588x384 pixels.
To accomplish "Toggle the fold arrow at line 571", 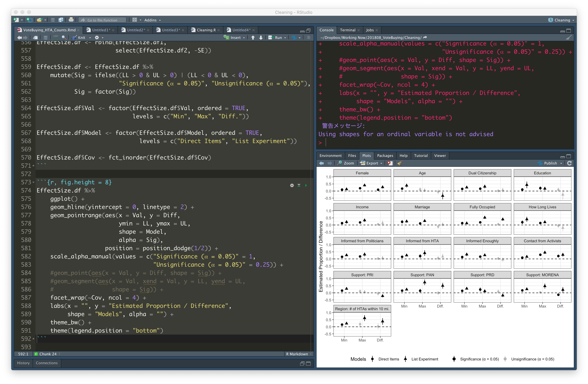I will pyautogui.click(x=33, y=166).
